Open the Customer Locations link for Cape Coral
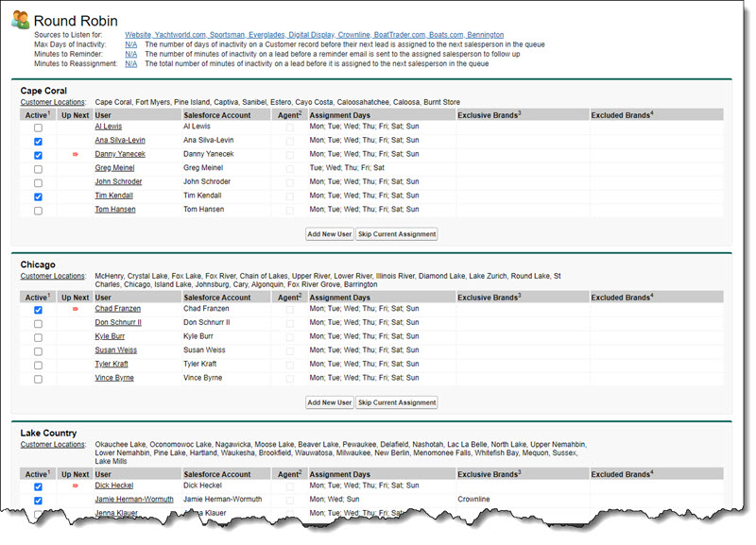 (x=53, y=102)
